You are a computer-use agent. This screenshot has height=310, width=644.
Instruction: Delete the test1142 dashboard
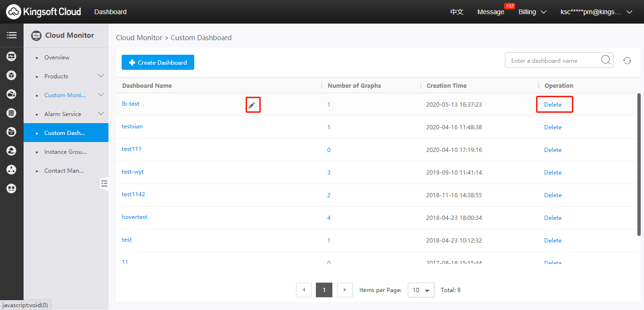click(553, 195)
